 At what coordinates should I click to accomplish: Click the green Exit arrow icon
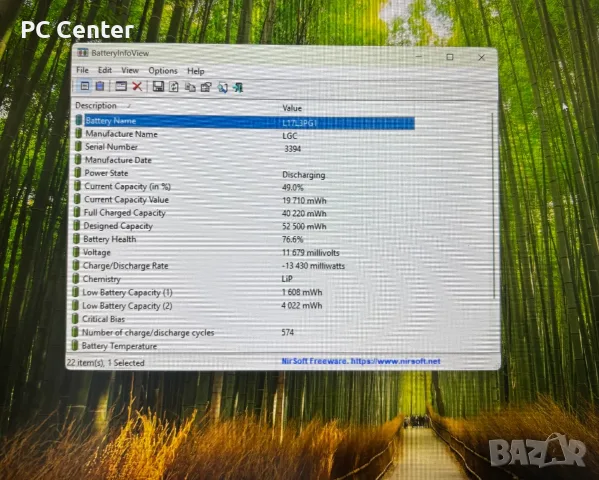tap(238, 88)
